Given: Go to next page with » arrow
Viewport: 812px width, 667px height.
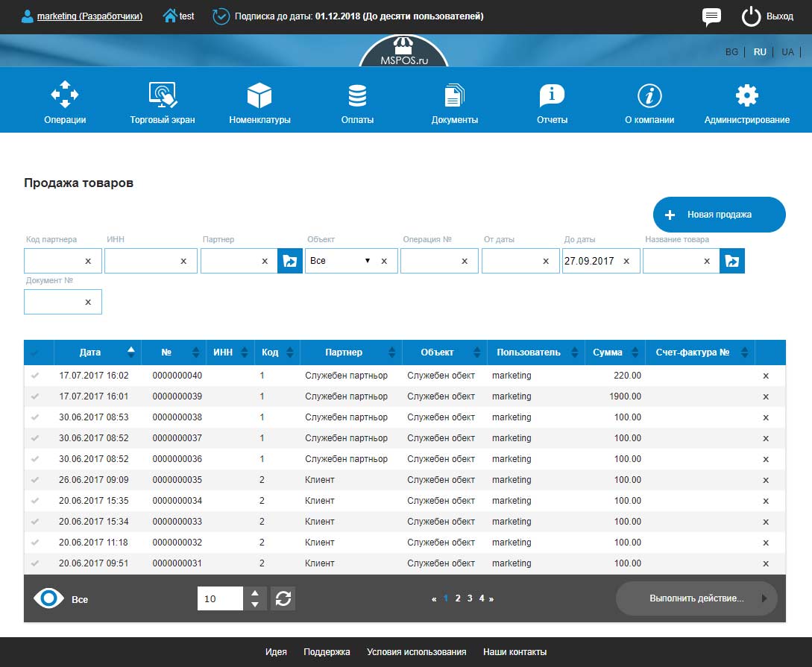Looking at the screenshot, I should 491,598.
